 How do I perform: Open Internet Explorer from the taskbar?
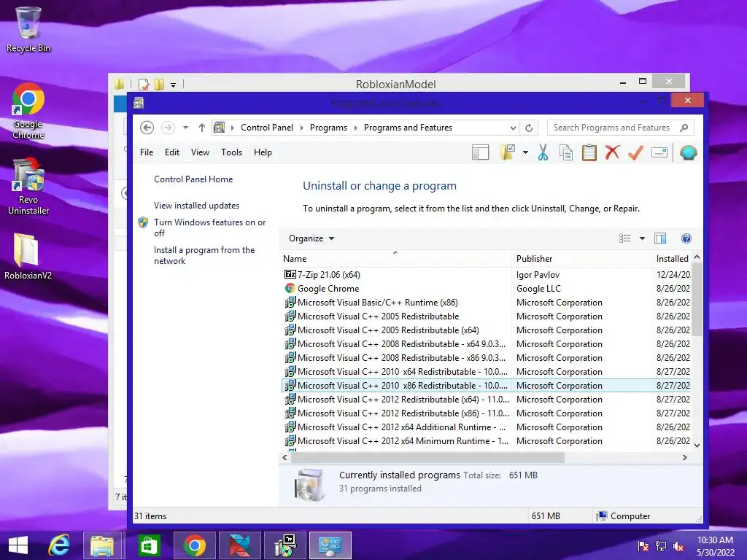pos(59,545)
